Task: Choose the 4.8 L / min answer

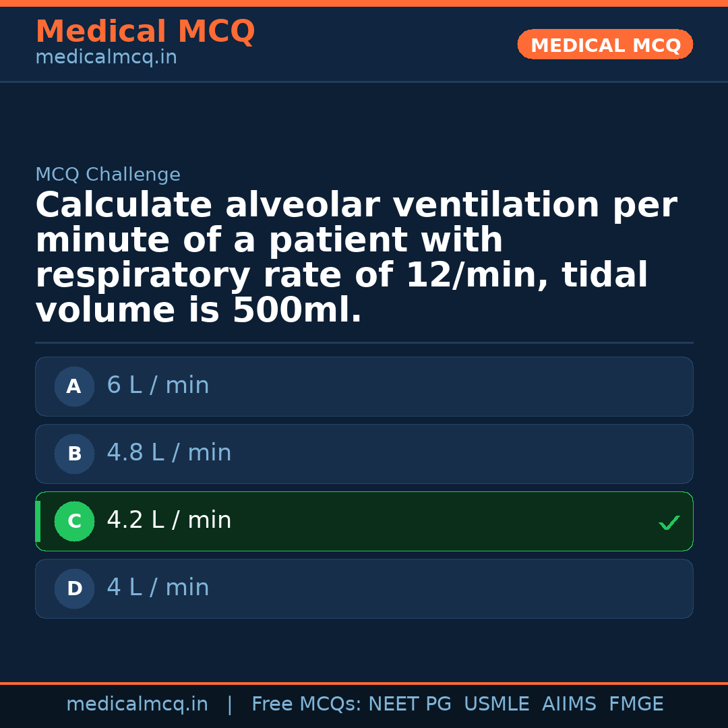Action: (x=169, y=453)
